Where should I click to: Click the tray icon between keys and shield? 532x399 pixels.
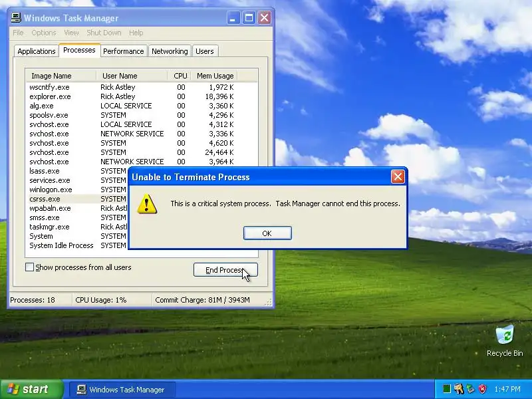point(471,389)
